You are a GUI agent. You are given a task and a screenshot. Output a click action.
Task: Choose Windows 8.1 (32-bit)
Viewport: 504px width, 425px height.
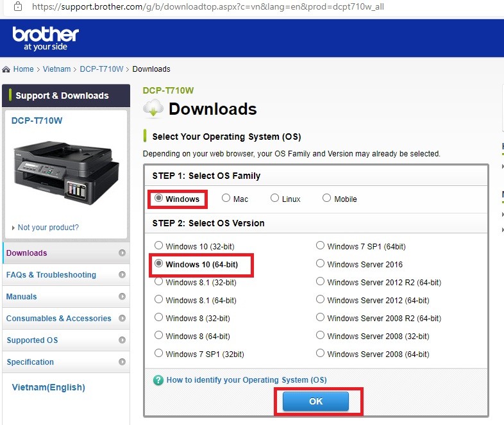pyautogui.click(x=158, y=281)
